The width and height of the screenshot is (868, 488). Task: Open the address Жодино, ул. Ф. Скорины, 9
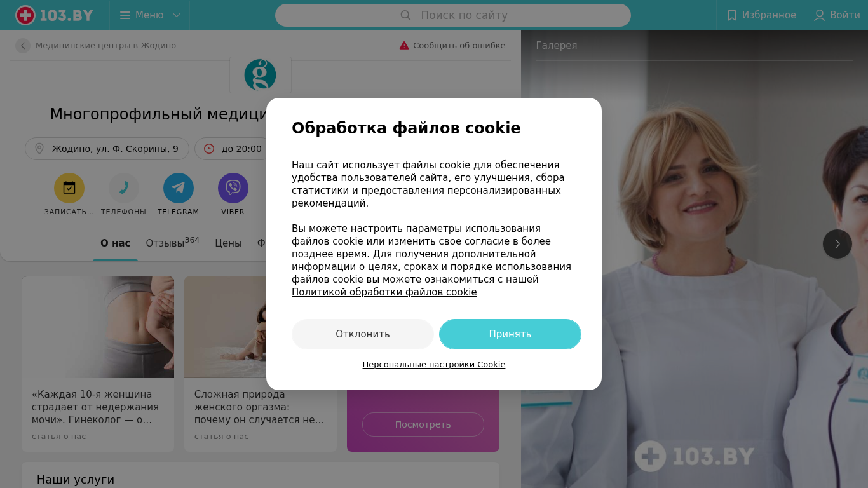(x=107, y=149)
